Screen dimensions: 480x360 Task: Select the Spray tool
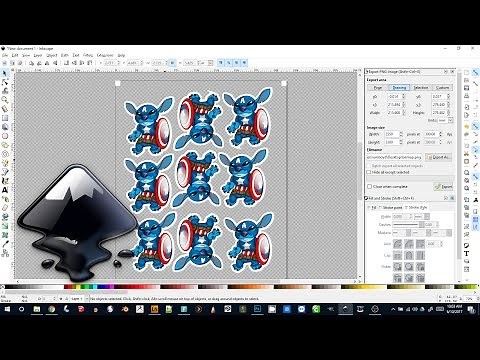[5, 199]
